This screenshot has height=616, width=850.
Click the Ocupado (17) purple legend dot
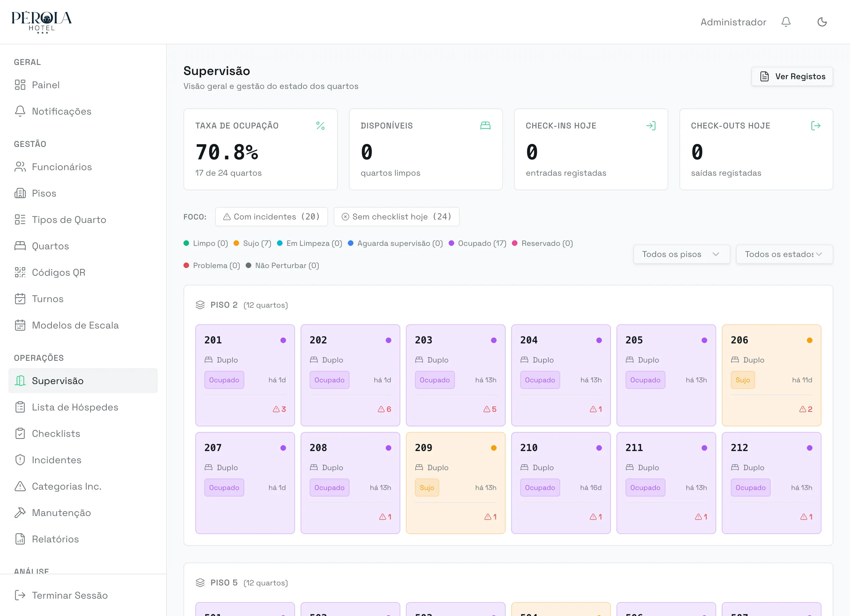[451, 243]
